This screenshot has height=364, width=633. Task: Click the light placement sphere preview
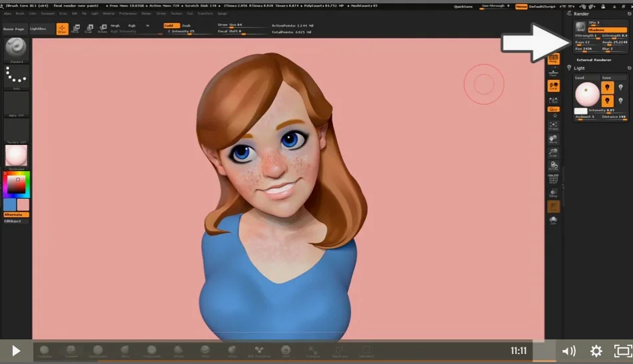587,94
